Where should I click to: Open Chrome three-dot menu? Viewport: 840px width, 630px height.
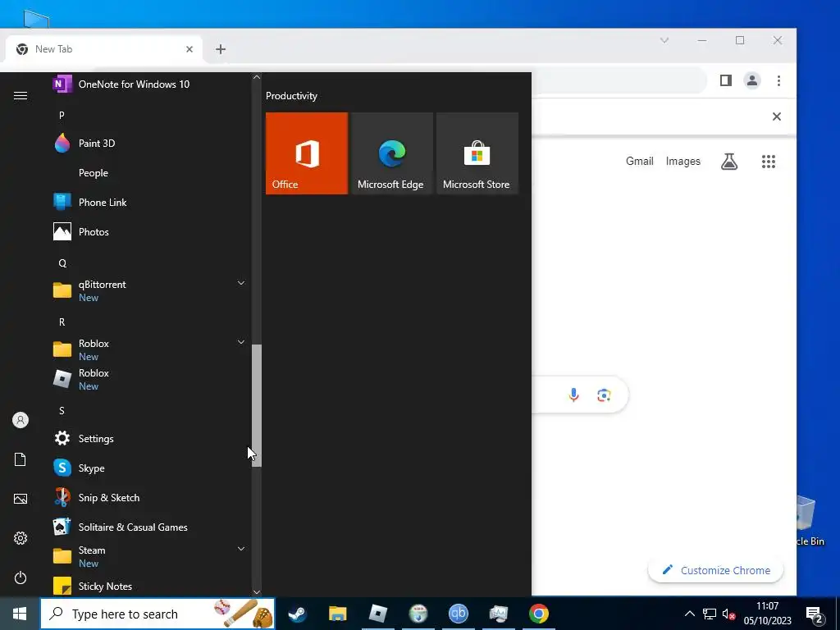tap(779, 80)
